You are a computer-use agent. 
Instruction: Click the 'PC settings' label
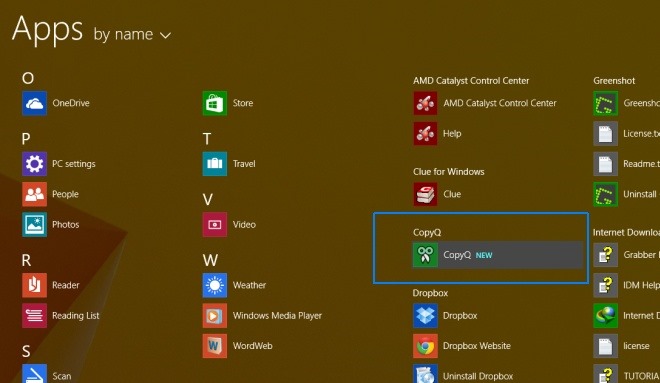coord(74,164)
